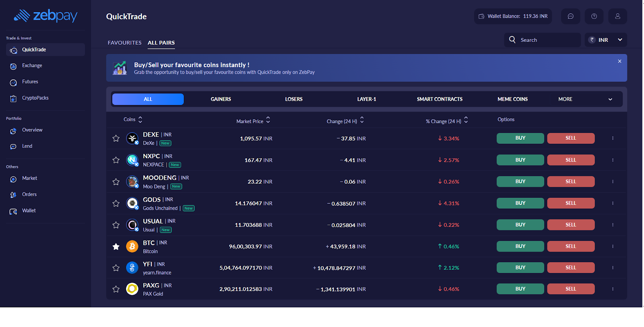Click the Wallet Balance display

[x=513, y=16]
